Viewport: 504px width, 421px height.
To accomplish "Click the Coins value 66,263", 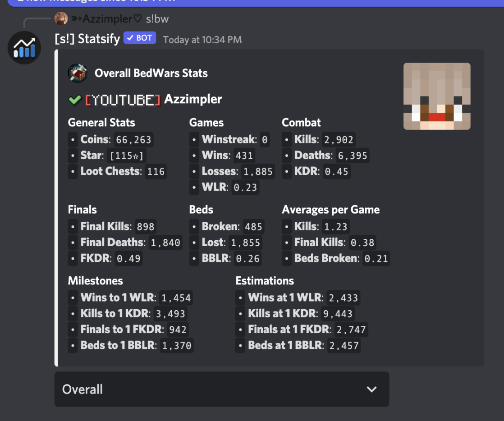I will point(133,140).
